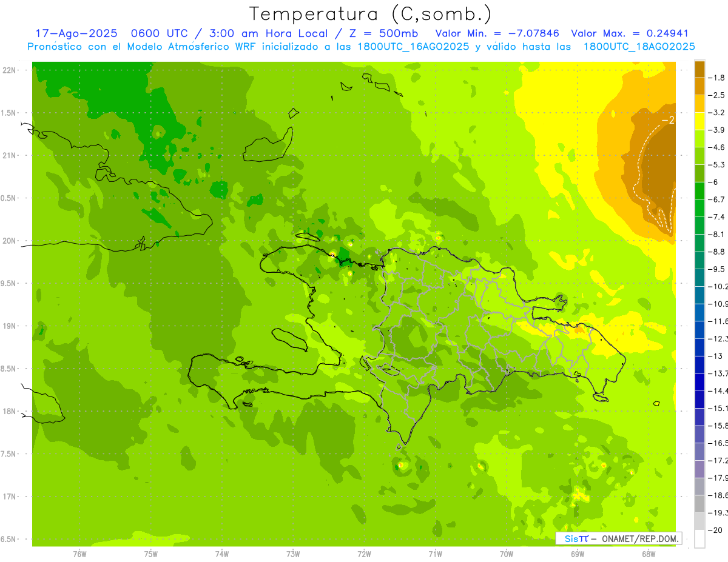The image size is (728, 562).
Task: Click the '17N' latitude label
Action: (9, 497)
